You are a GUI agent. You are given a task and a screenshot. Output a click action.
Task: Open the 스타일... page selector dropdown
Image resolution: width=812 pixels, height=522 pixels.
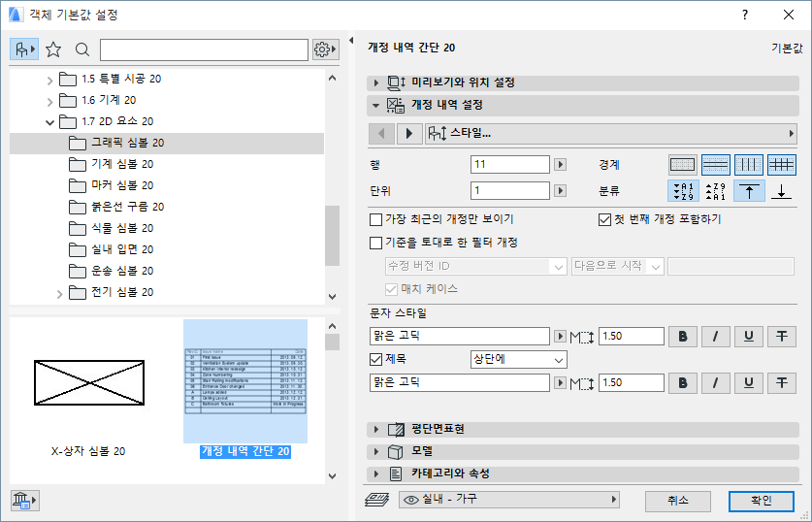coord(610,134)
